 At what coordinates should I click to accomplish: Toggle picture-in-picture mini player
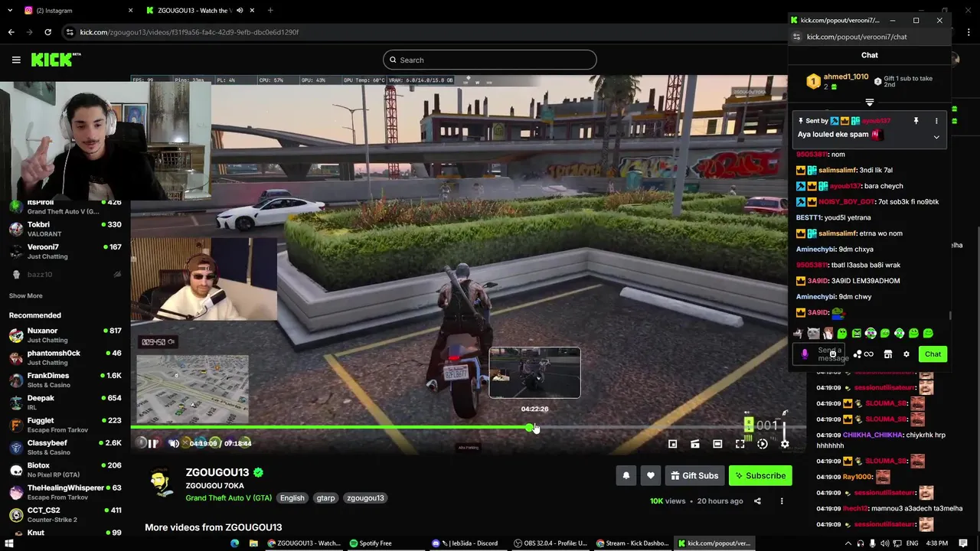[x=672, y=444]
